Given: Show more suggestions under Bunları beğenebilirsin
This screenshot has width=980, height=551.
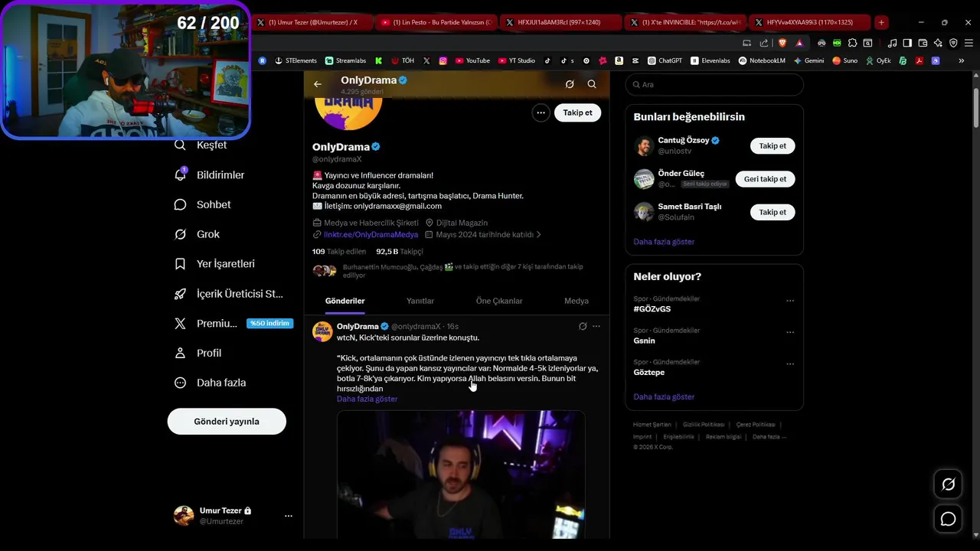Looking at the screenshot, I should pyautogui.click(x=664, y=242).
